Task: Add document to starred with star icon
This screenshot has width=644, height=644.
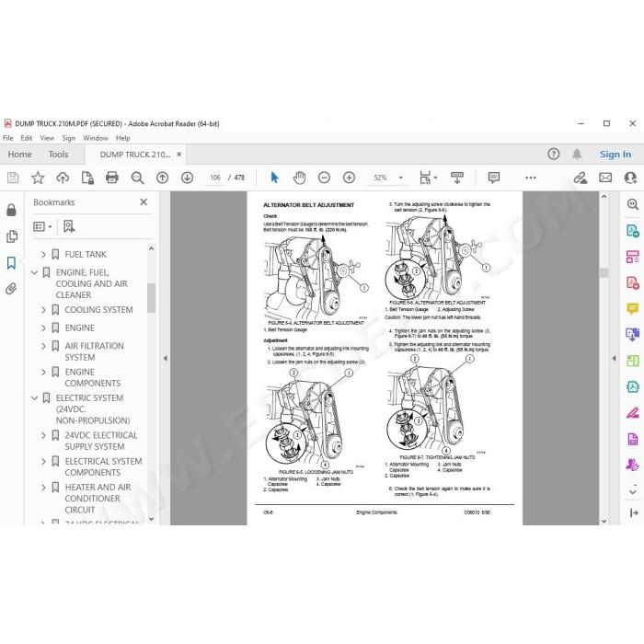Action: tap(38, 178)
